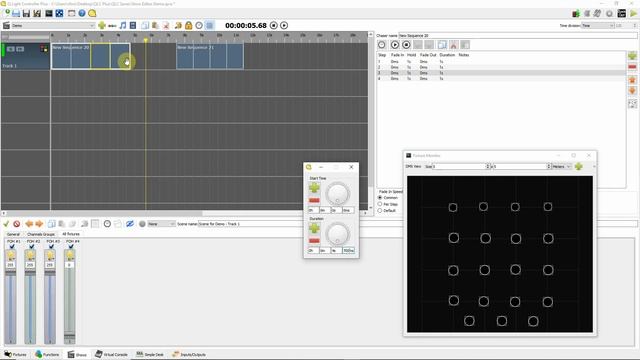Open the yellow about bubble icon
This screenshot has height=360, width=640.
pos(92,13)
